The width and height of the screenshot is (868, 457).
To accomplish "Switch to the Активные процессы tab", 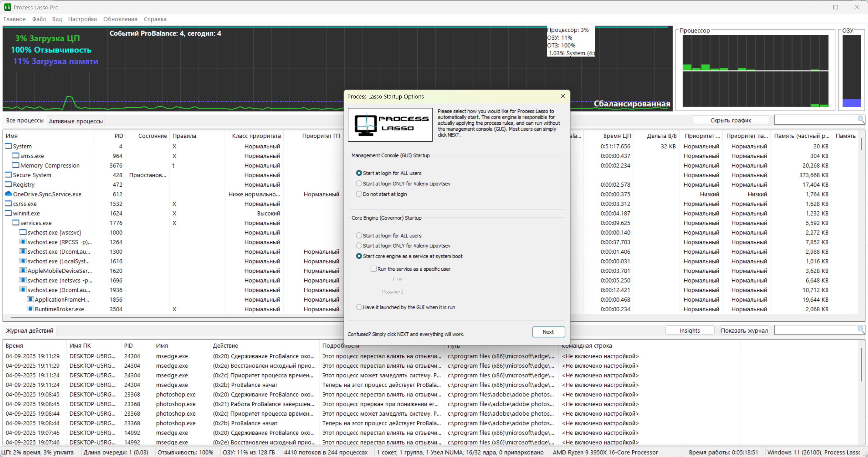I will coord(76,121).
